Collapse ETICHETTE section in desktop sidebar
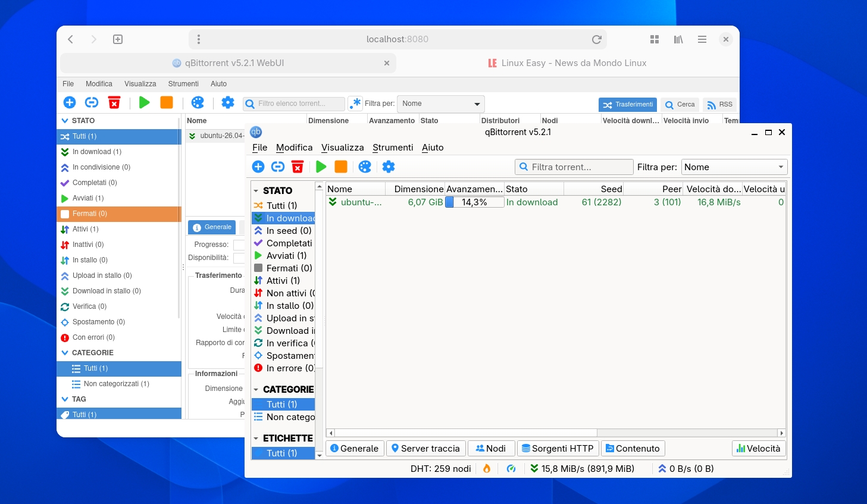Screen dimensions: 867x504 pyautogui.click(x=256, y=439)
